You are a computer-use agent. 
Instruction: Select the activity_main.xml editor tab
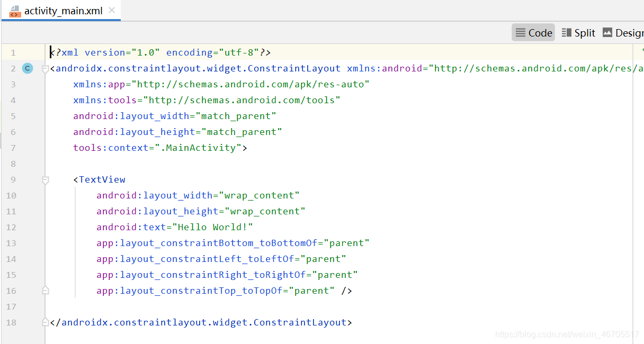click(x=61, y=11)
